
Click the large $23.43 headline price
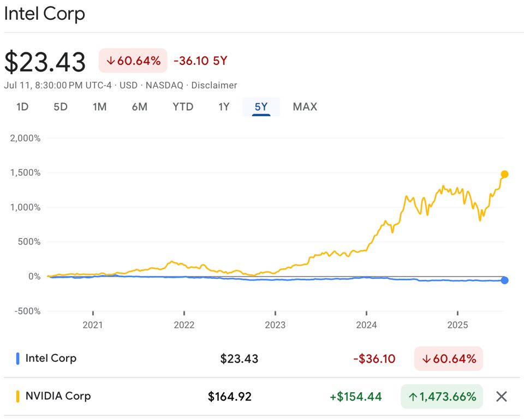(x=45, y=62)
